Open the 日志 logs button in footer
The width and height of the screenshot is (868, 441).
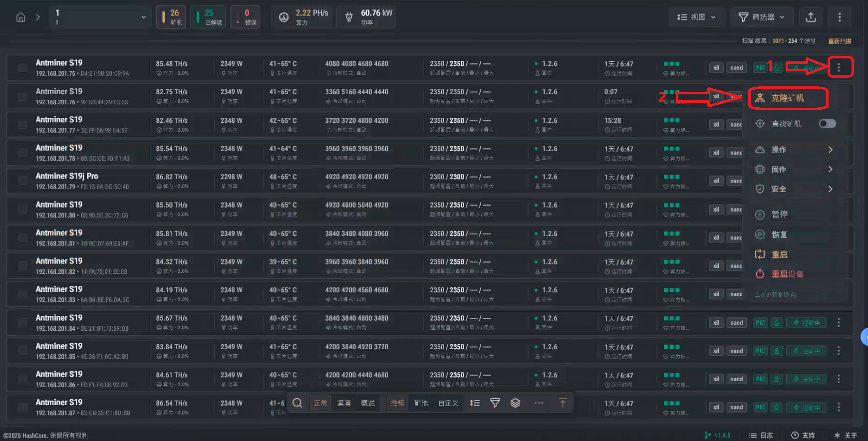coord(761,436)
